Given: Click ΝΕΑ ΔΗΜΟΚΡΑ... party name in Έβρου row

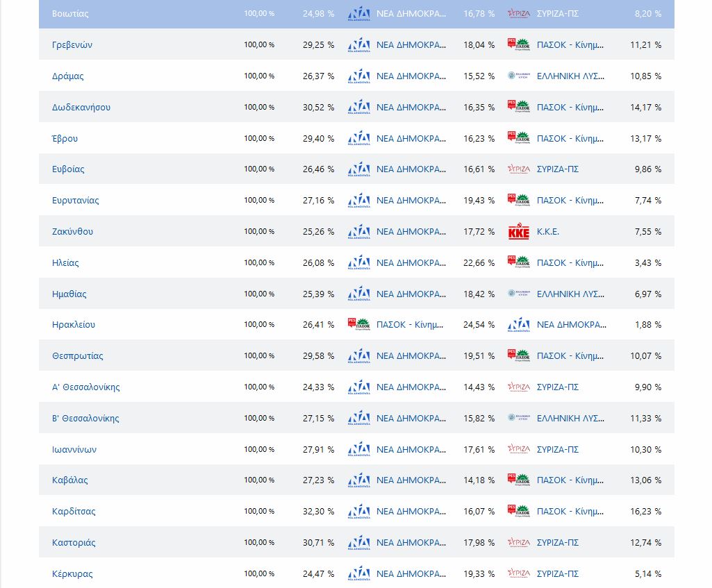Looking at the screenshot, I should pyautogui.click(x=411, y=139).
